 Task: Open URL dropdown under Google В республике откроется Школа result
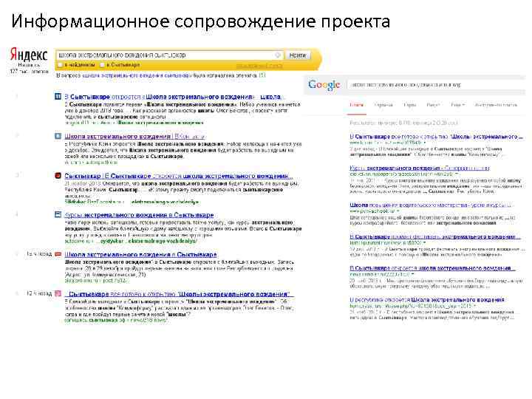pyautogui.click(x=474, y=306)
